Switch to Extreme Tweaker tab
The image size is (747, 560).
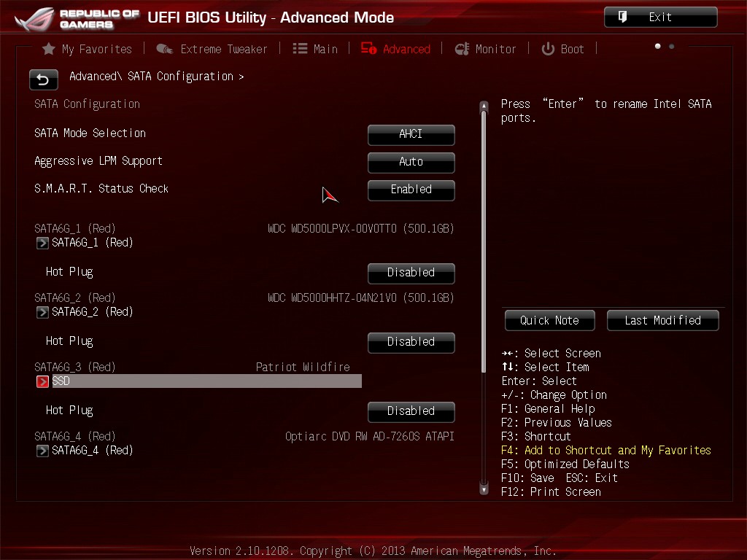coord(212,49)
